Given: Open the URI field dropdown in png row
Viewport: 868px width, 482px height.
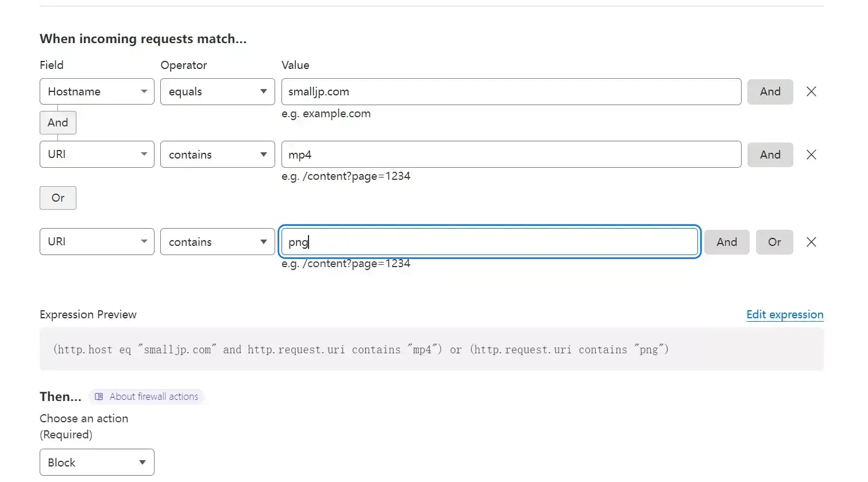Looking at the screenshot, I should (97, 242).
